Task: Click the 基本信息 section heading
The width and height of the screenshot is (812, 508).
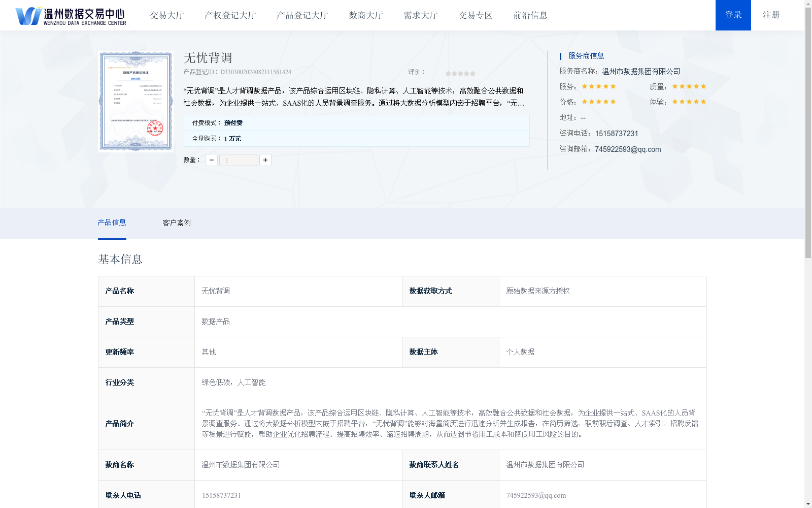Action: coord(120,260)
